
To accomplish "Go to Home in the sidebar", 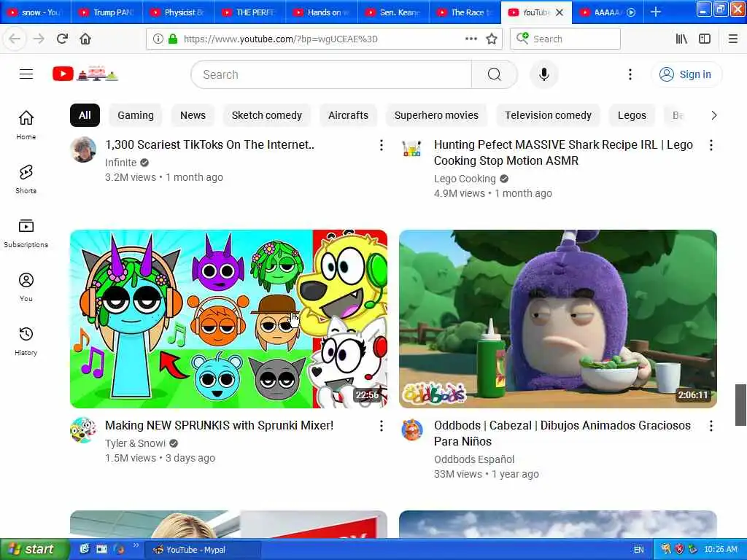I will pyautogui.click(x=26, y=125).
